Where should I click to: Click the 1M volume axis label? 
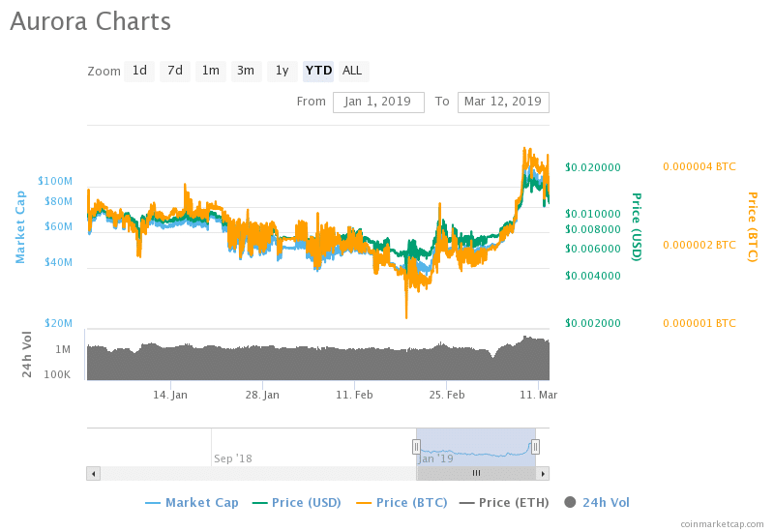click(63, 350)
